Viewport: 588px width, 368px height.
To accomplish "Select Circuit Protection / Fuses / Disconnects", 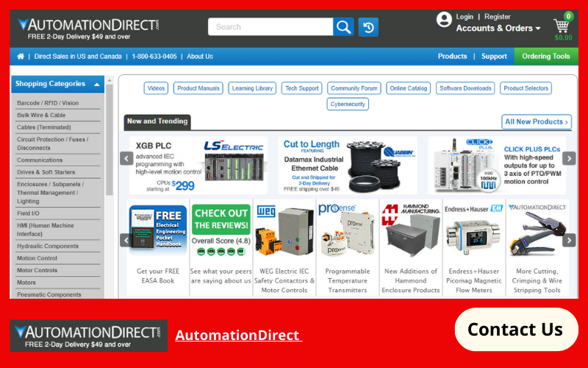I will tap(52, 144).
